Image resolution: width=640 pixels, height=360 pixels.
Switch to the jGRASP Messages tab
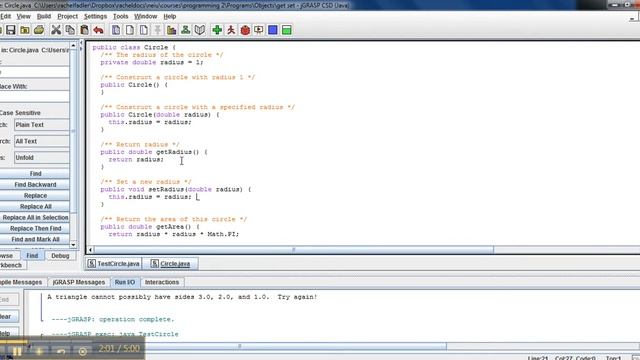(78, 282)
